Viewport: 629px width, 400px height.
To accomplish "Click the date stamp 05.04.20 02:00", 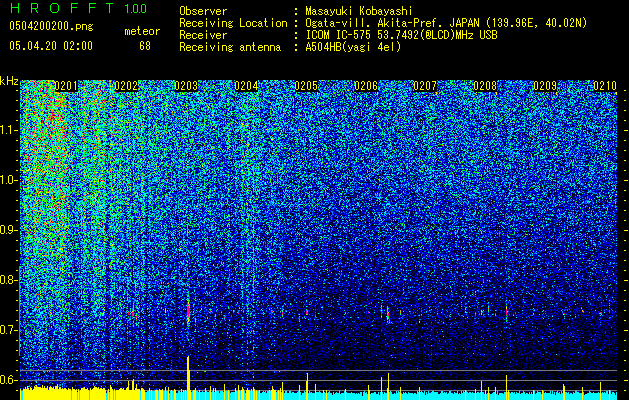I will point(51,46).
